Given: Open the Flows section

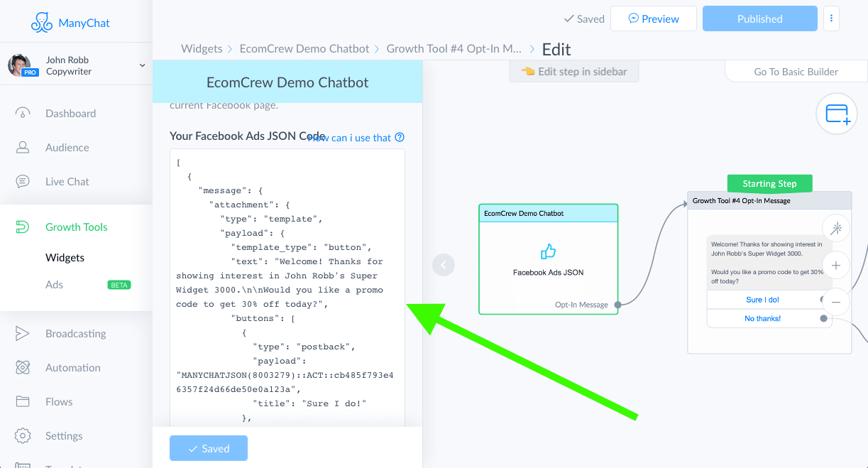Looking at the screenshot, I should pyautogui.click(x=60, y=401).
